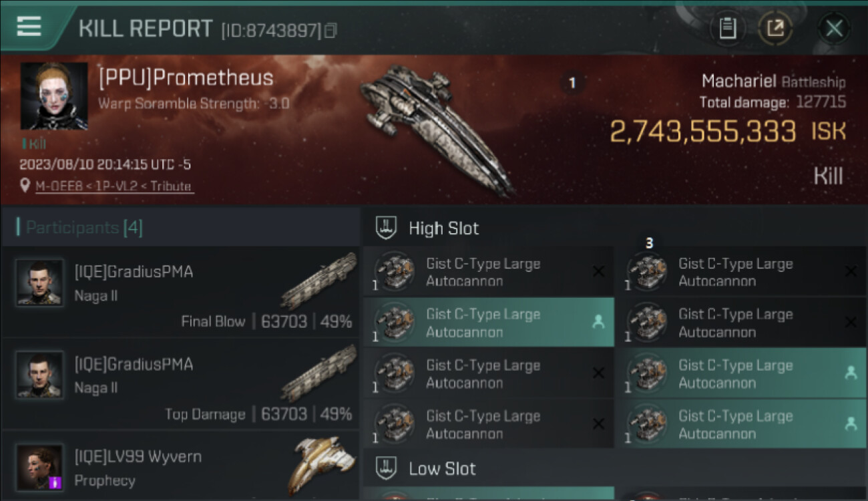Copy the kill report ID
Image resolution: width=868 pixels, height=501 pixels.
coord(331,31)
